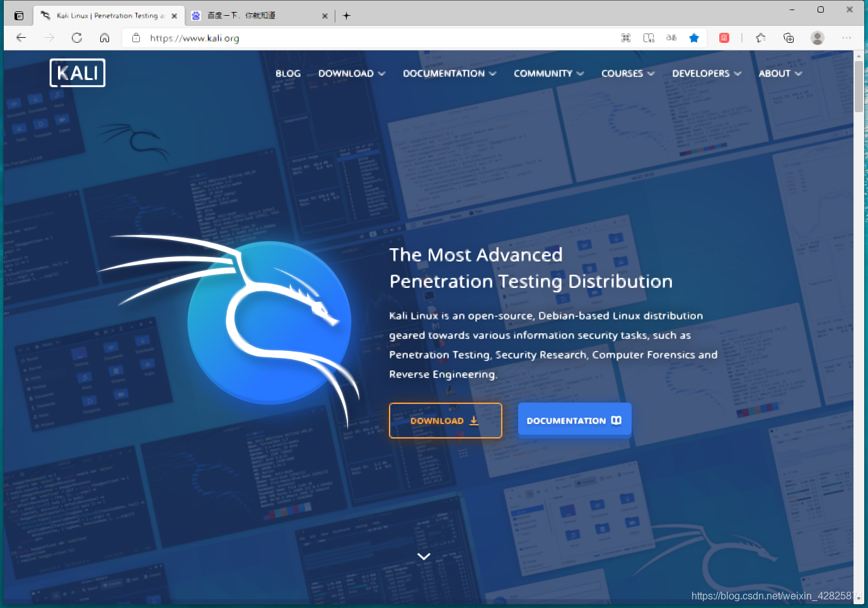Translate the page icon
The image size is (868, 608).
pos(671,38)
